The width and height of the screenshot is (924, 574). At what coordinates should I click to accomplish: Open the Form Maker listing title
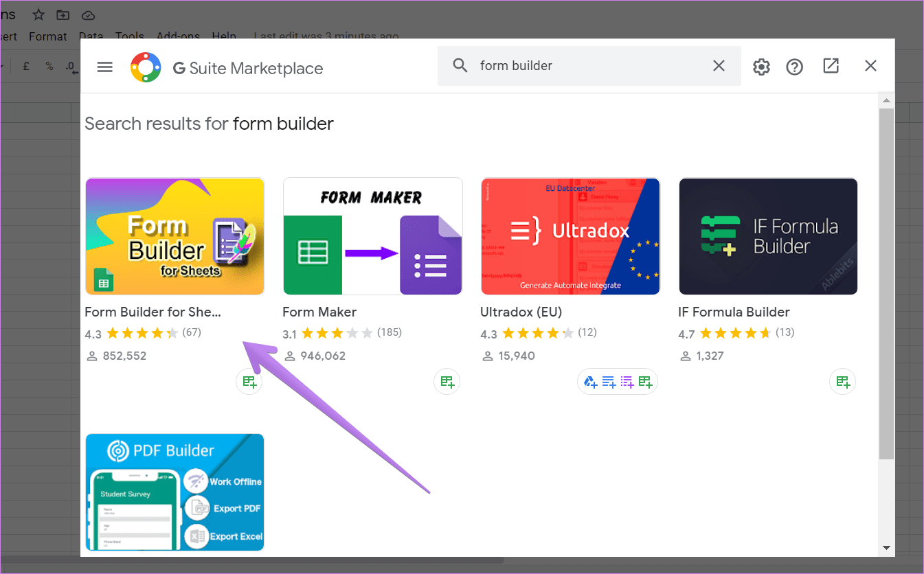[x=319, y=312]
